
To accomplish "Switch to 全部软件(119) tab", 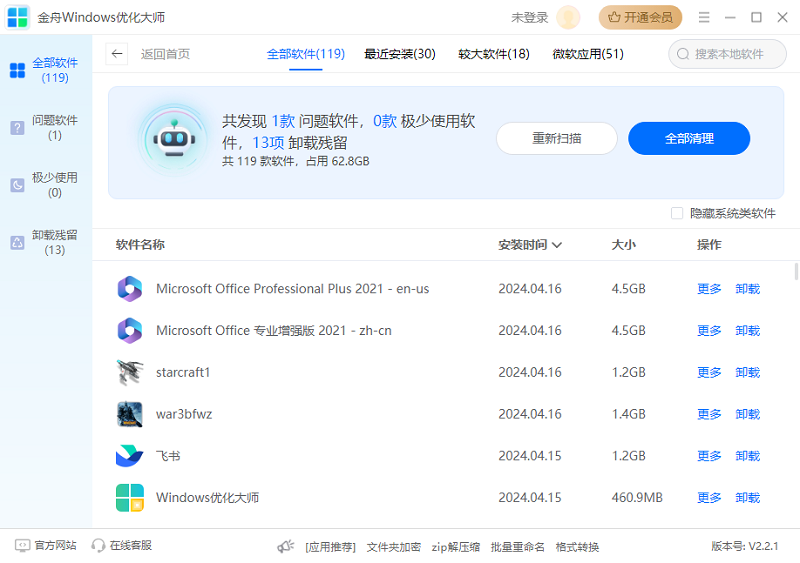I will [x=306, y=54].
